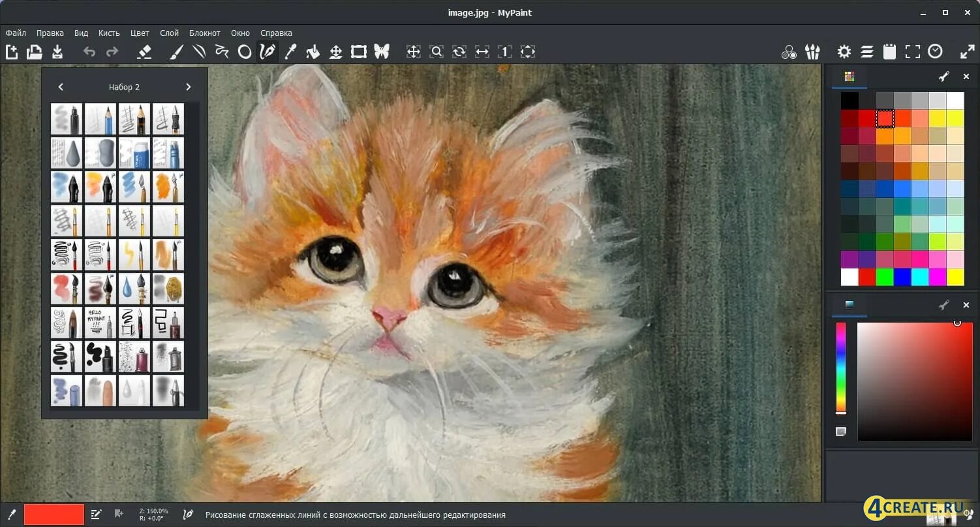Screen dimensions: 980x527
Task: Pick the eyedropper tool in the toolbar
Action: pyautogui.click(x=290, y=52)
